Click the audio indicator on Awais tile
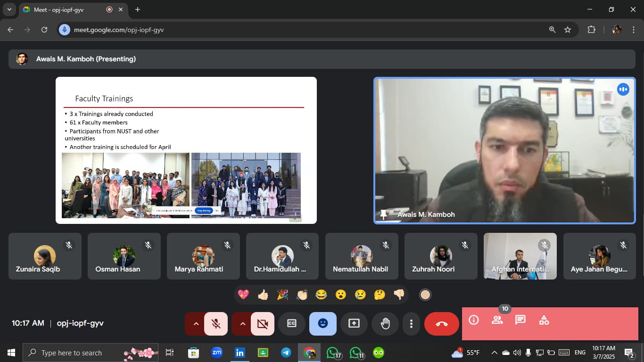644x362 pixels. (x=623, y=89)
